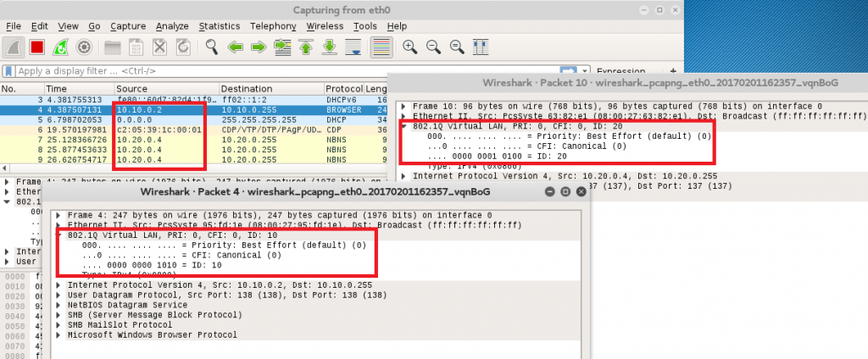868x359 pixels.
Task: Open the View menu
Action: (68, 26)
